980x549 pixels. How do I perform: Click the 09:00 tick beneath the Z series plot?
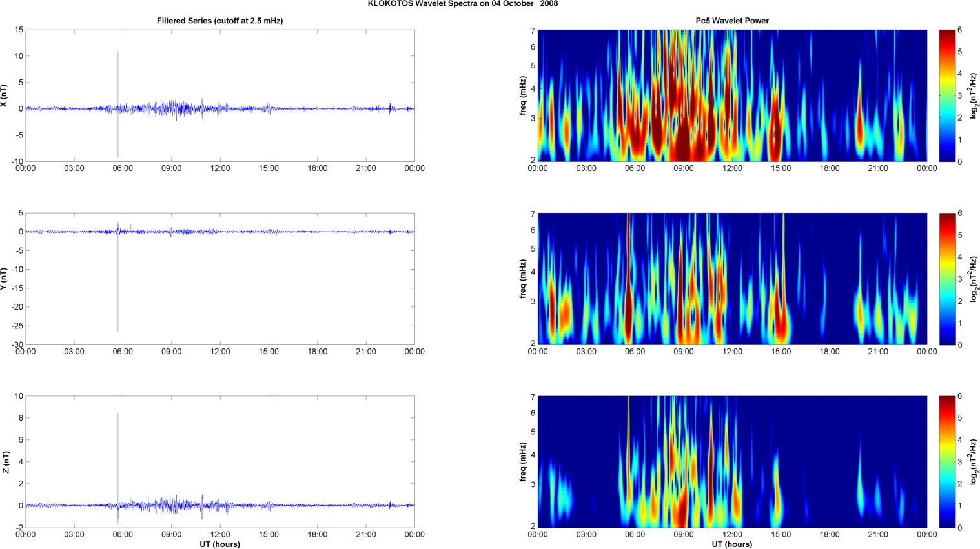tap(171, 535)
